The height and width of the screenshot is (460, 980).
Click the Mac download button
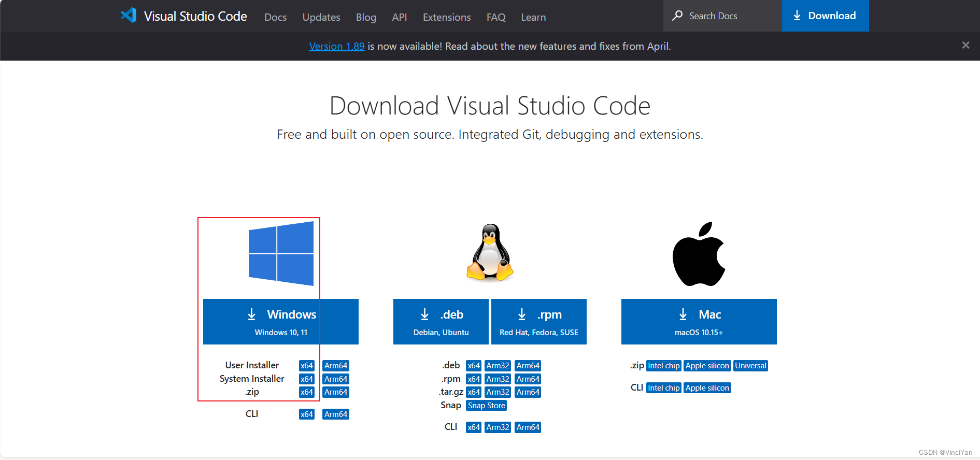(x=699, y=322)
